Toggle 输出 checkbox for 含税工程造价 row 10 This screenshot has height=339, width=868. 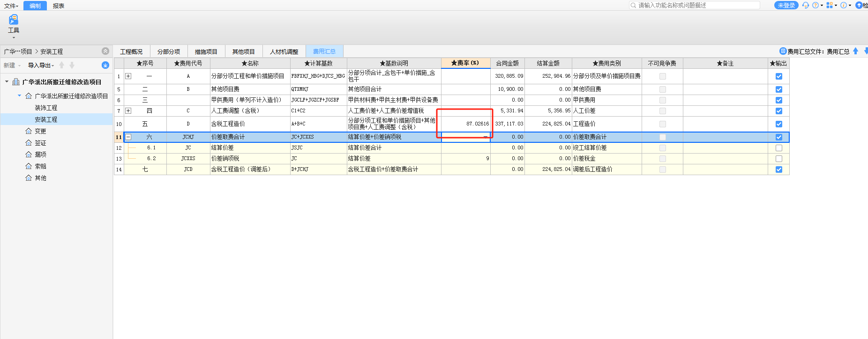[779, 124]
